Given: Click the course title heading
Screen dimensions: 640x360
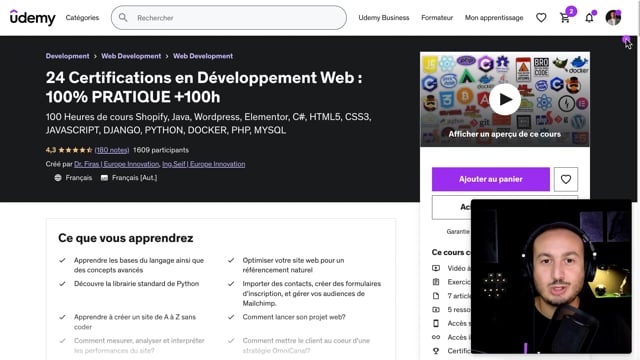Looking at the screenshot, I should tap(204, 87).
